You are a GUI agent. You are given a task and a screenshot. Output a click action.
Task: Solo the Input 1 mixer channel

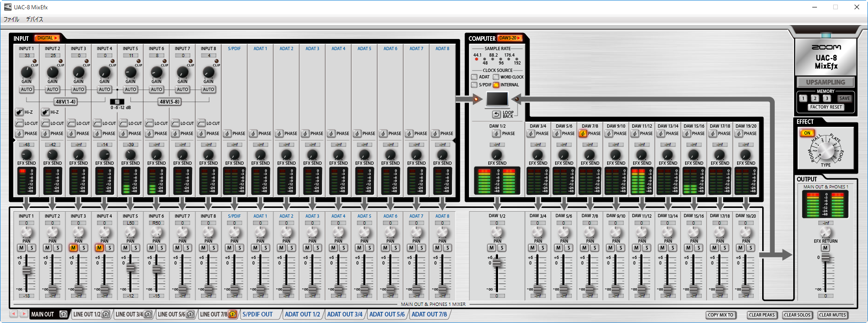32,248
